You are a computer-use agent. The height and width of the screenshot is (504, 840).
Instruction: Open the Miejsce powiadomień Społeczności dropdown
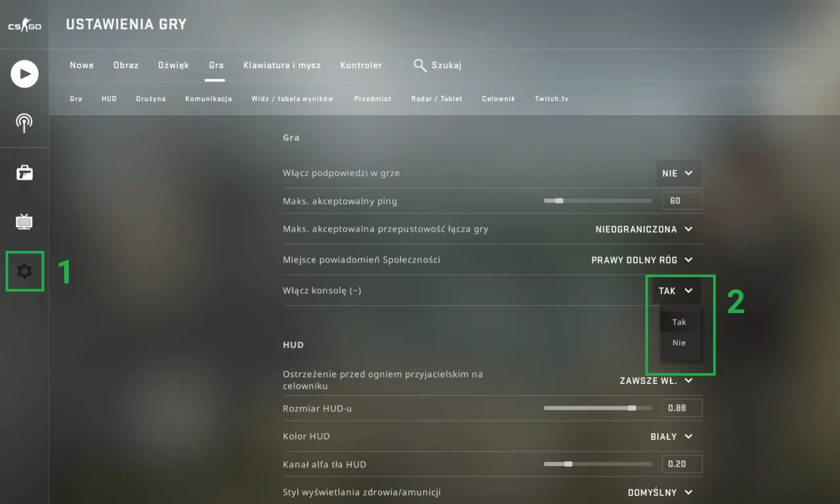tap(642, 259)
